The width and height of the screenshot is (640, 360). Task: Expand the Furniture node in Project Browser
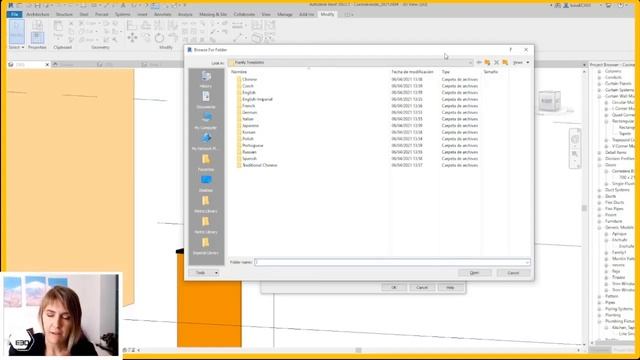point(599,221)
